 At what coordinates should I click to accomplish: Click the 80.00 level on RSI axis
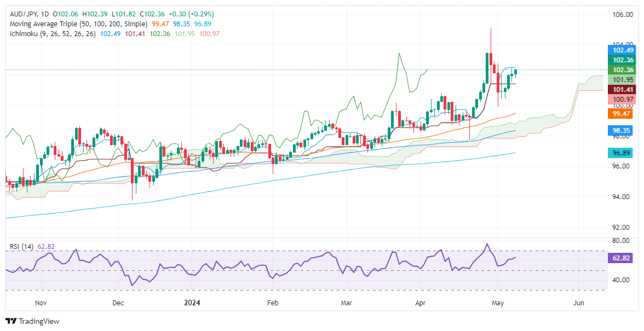(x=622, y=240)
